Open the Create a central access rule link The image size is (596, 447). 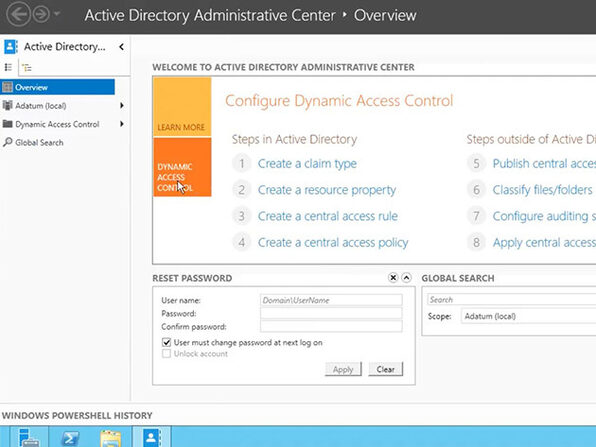pyautogui.click(x=328, y=216)
